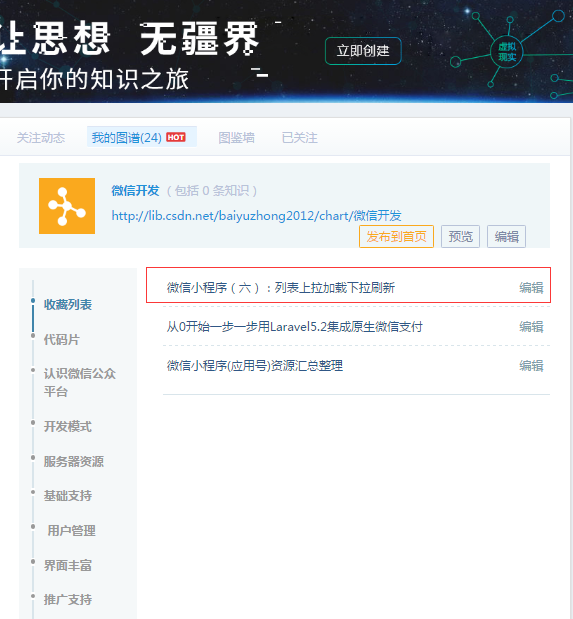Screen dimensions: 573x619
Task: Click the 预览 button
Action: 460,236
